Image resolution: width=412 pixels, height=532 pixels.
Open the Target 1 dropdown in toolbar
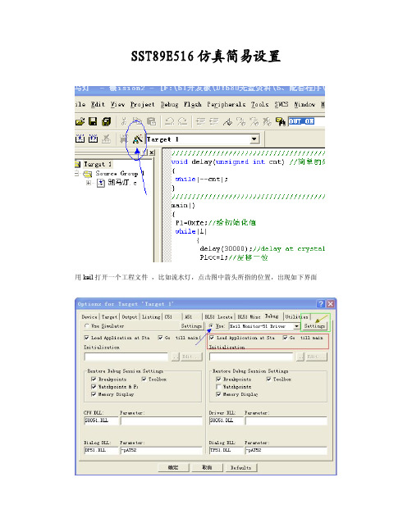[254, 139]
